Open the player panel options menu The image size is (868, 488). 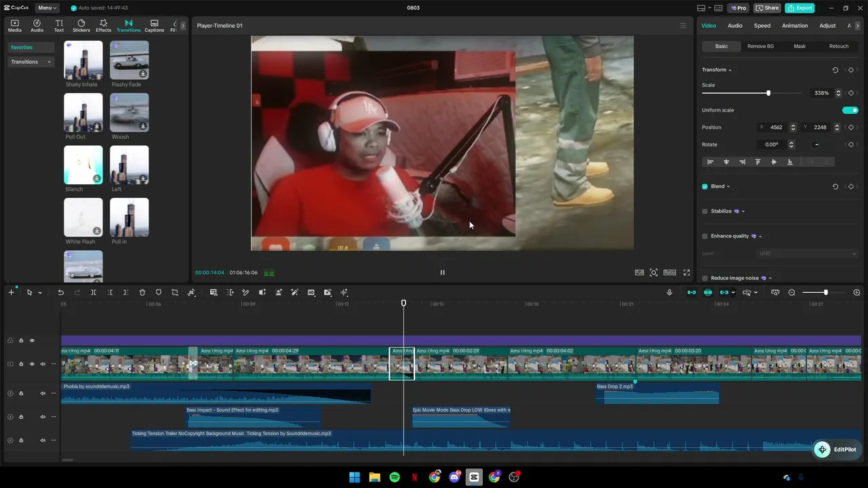click(x=683, y=26)
